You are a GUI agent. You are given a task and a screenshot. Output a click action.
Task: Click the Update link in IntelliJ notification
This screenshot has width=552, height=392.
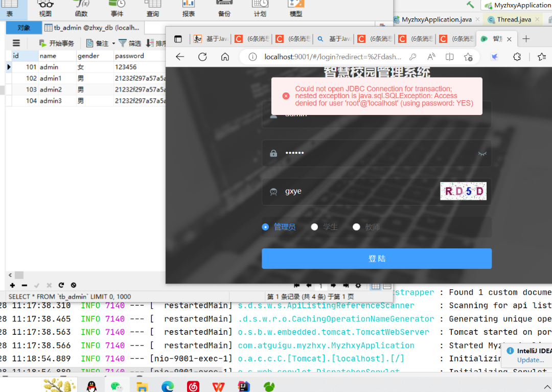(x=530, y=360)
